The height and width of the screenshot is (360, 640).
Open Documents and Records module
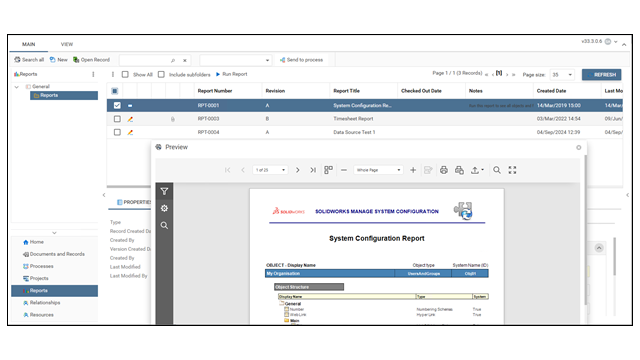[x=57, y=254]
